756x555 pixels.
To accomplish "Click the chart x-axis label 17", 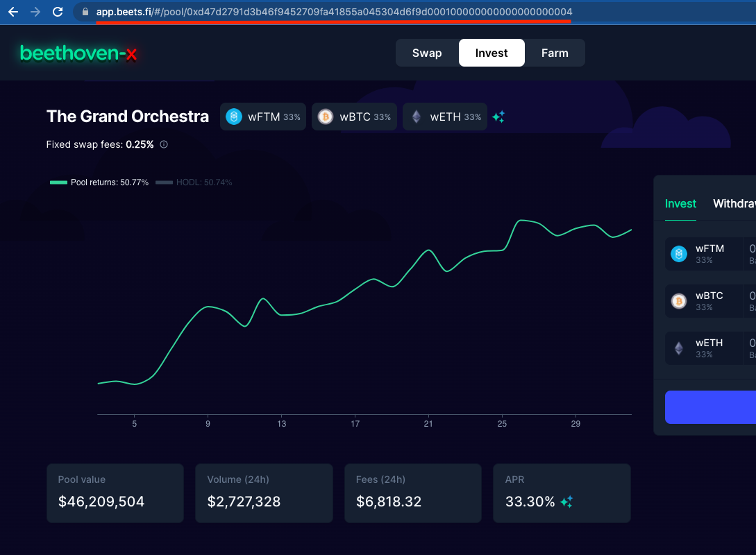I will click(x=355, y=423).
